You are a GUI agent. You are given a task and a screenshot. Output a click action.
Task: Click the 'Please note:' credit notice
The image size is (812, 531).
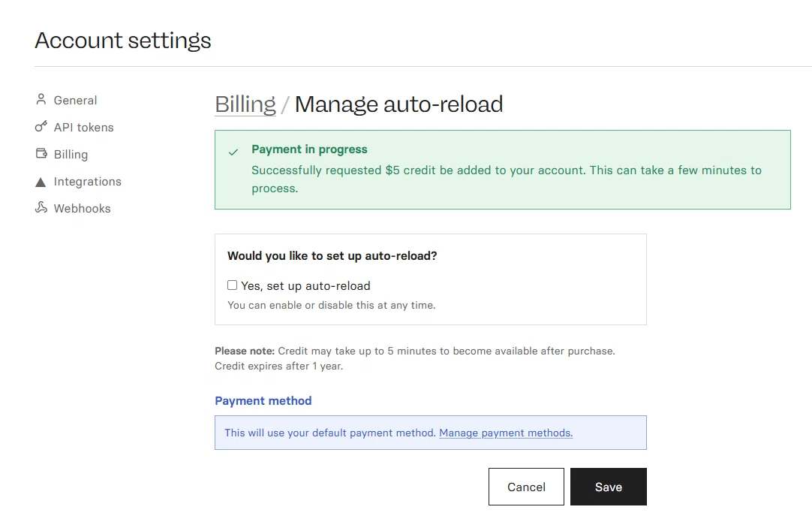(415, 358)
